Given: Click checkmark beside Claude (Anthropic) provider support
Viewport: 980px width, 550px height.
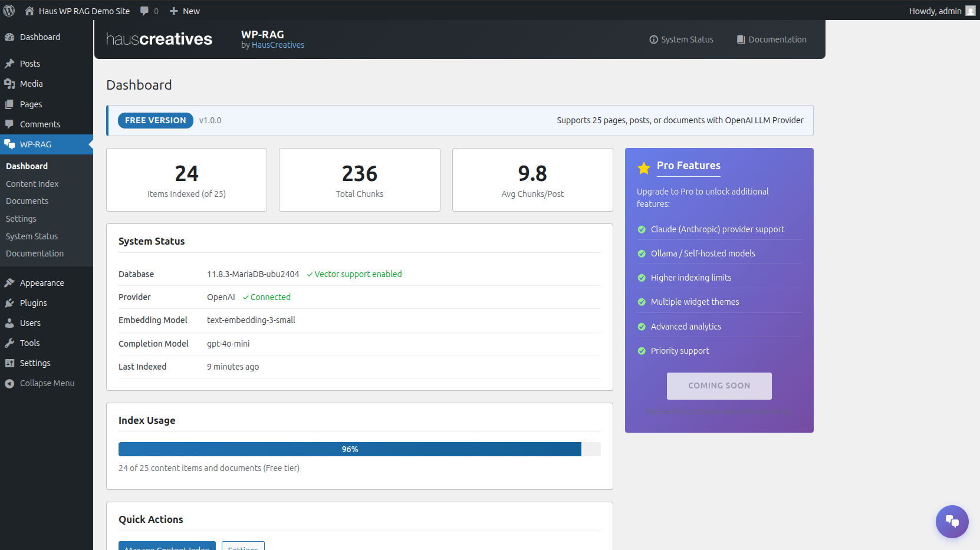Looking at the screenshot, I should click(642, 229).
